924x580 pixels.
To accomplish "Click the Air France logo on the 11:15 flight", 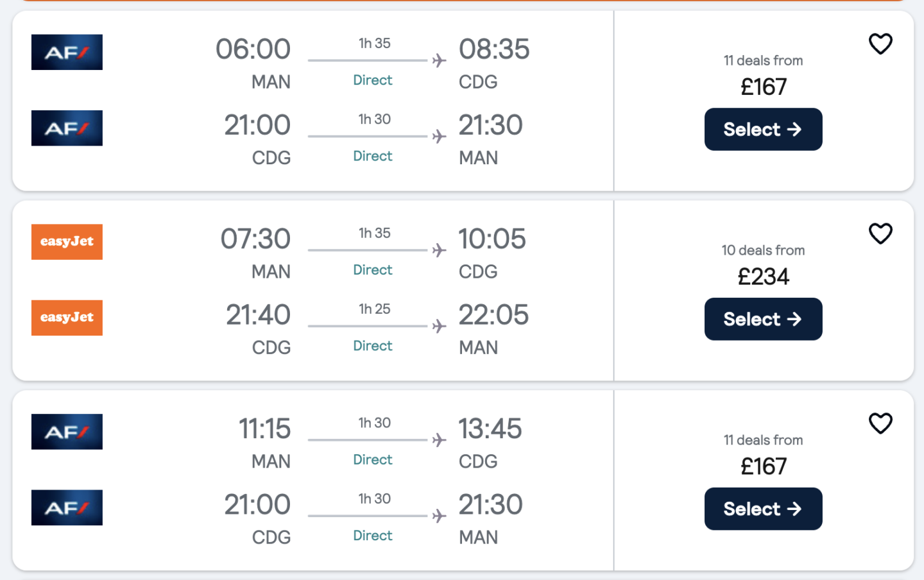I will [x=67, y=432].
